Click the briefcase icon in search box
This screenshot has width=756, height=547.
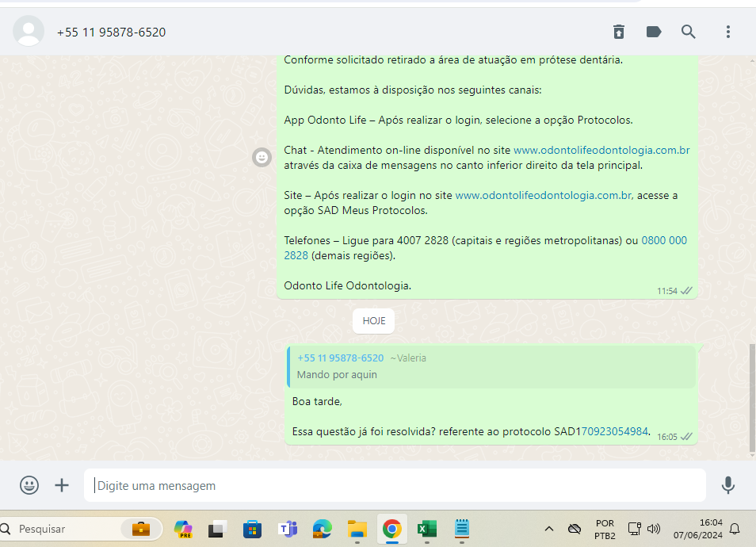pos(141,529)
